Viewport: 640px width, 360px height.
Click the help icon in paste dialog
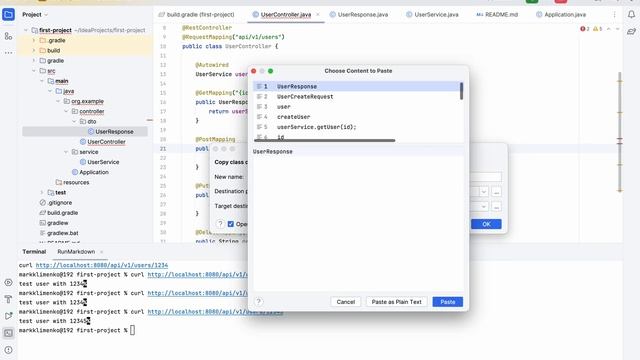point(258,302)
